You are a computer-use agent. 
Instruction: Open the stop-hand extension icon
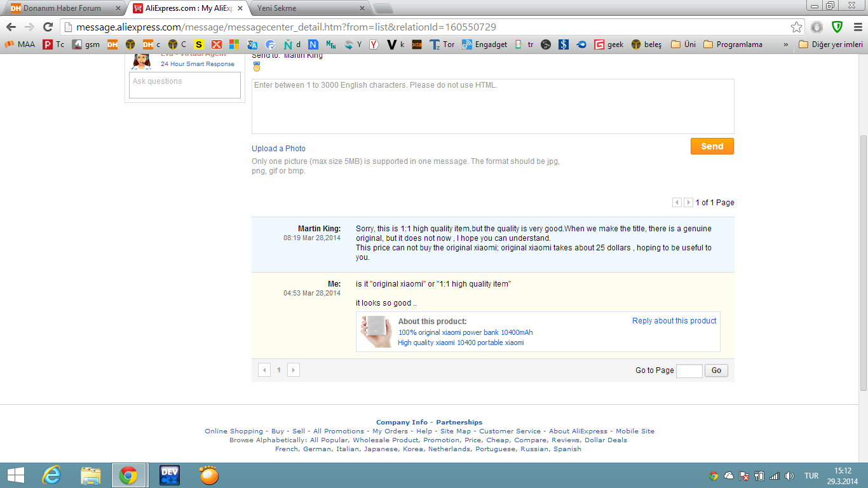coord(817,27)
